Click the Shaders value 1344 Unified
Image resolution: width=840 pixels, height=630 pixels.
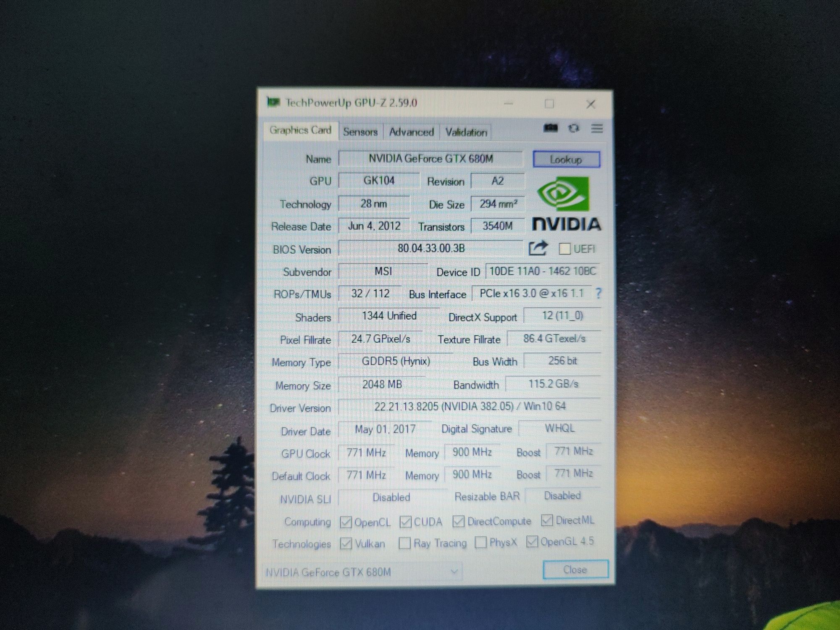(389, 316)
